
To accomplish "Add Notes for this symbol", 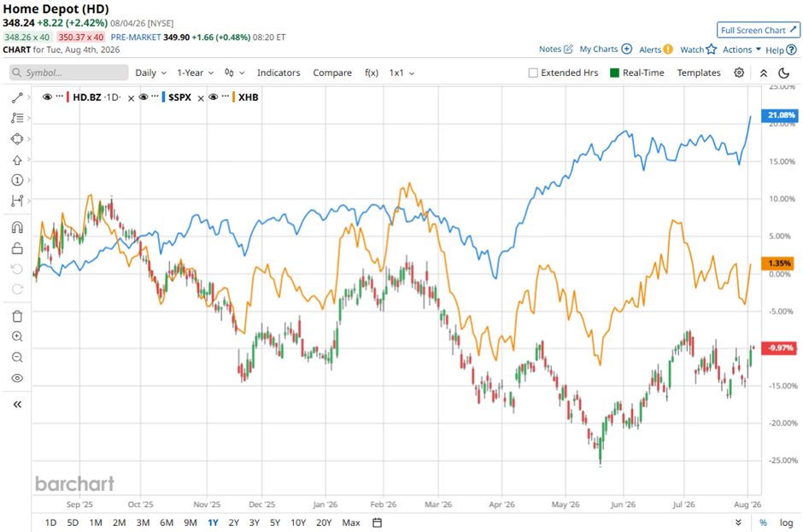I will [555, 50].
